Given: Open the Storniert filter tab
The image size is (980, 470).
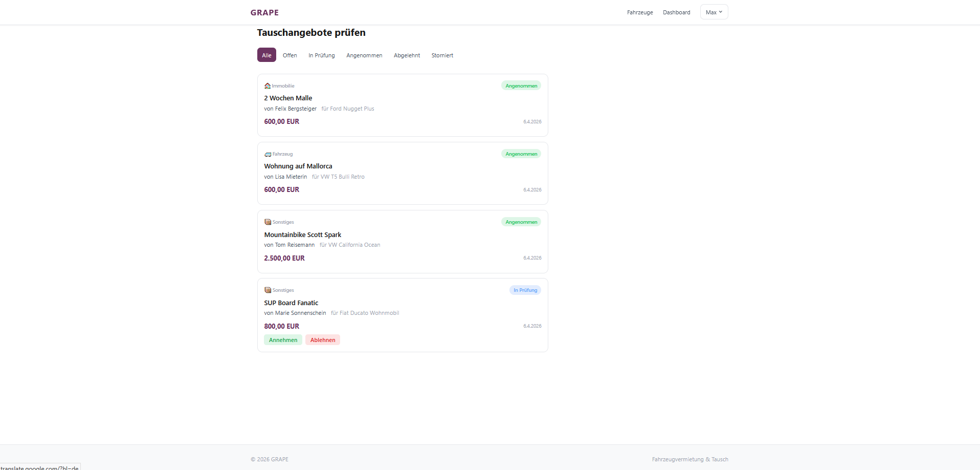Looking at the screenshot, I should (442, 55).
